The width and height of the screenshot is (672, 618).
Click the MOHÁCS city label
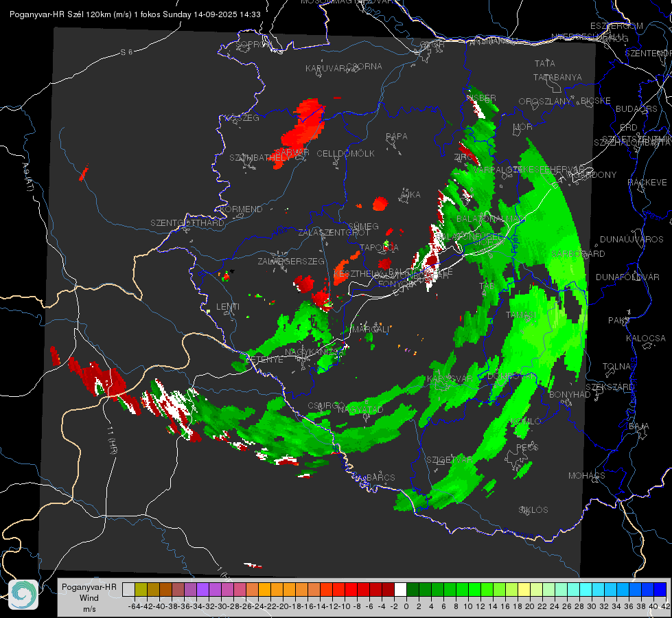pyautogui.click(x=587, y=476)
